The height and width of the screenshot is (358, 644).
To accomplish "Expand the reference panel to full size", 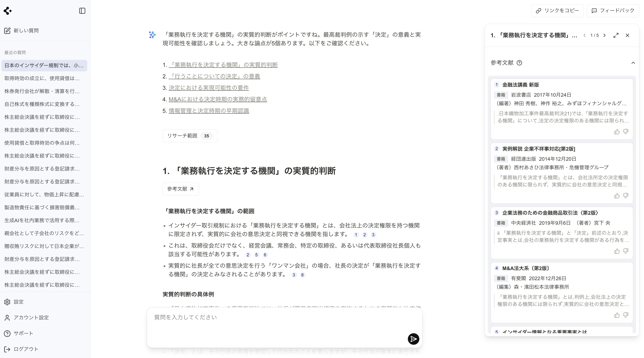I will 616,36.
